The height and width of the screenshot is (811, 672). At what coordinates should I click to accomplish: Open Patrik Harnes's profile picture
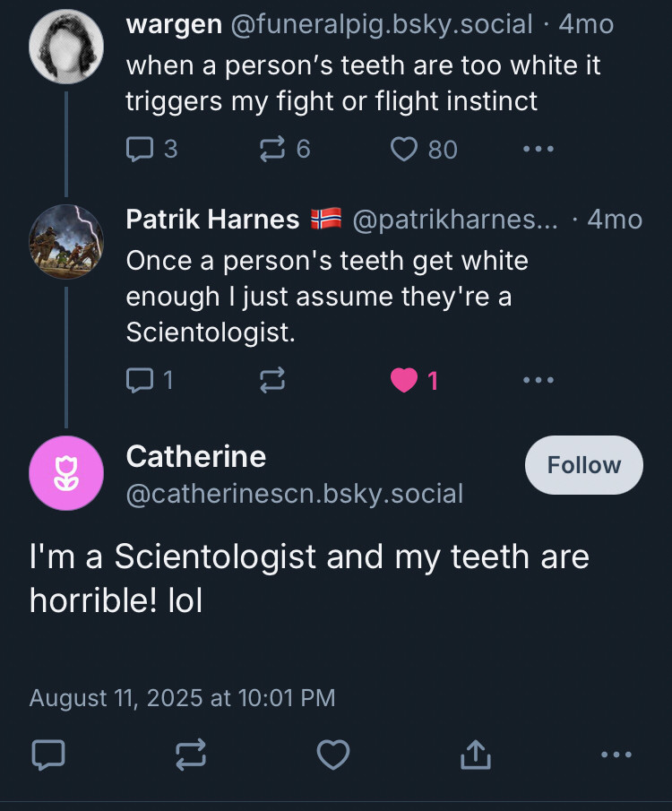pyautogui.click(x=66, y=242)
